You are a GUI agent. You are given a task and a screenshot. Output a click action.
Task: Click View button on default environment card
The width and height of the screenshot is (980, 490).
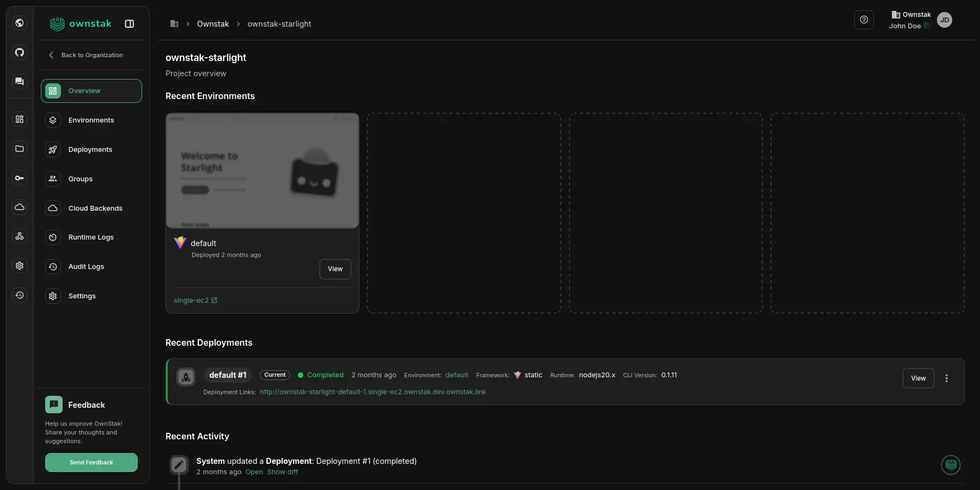point(335,269)
